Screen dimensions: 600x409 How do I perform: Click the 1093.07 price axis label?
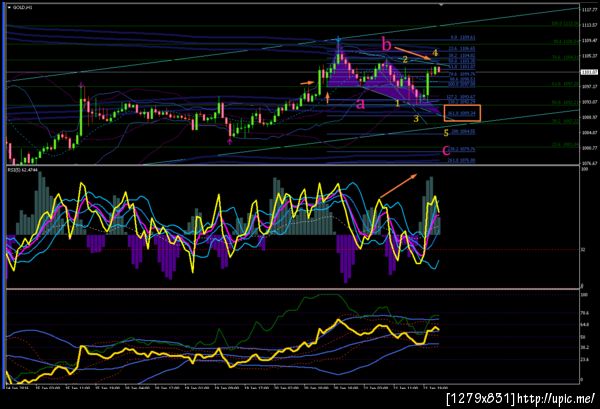click(x=589, y=102)
